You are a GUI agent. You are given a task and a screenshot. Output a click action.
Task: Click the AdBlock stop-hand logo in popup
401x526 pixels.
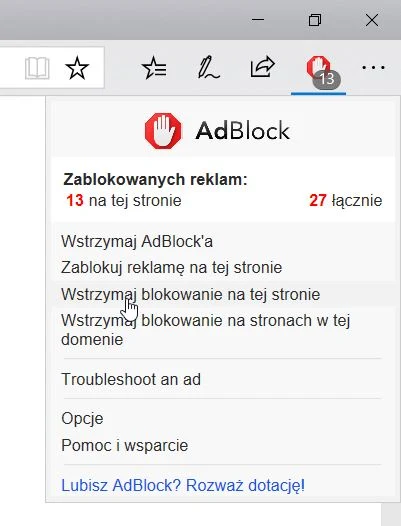163,130
